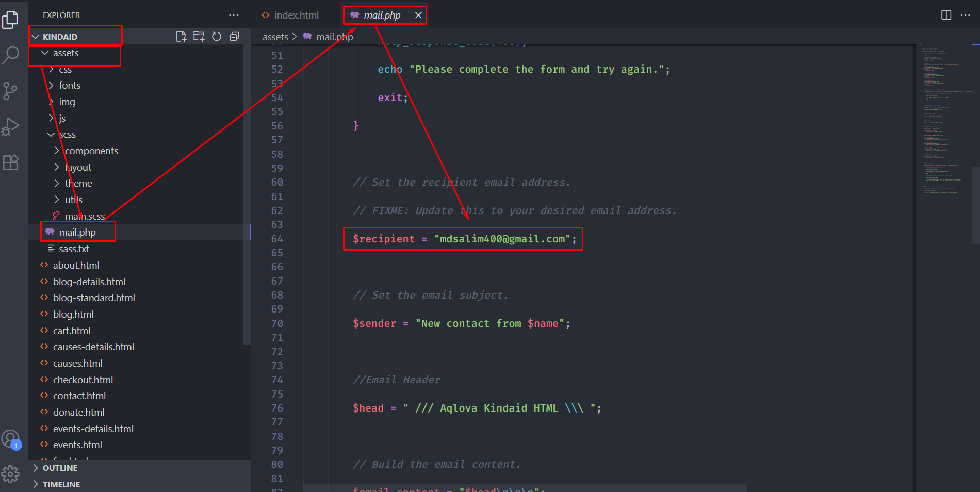
Task: Split the editor to the right
Action: tap(946, 15)
